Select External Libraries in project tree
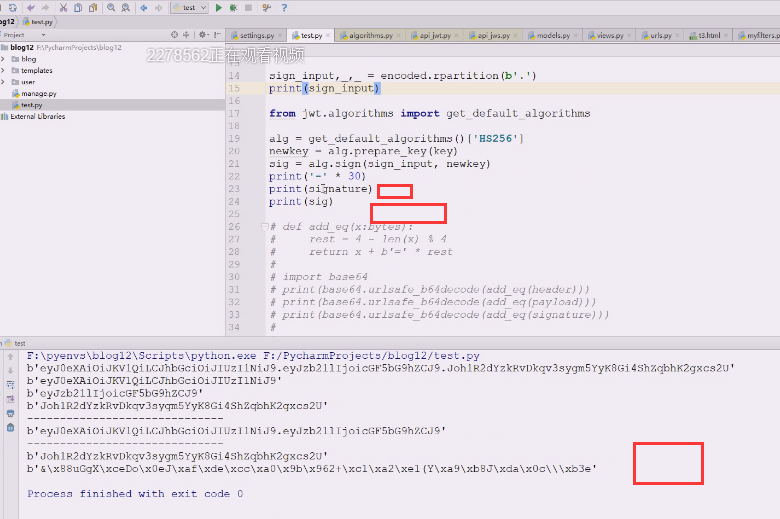Screen dimensions: 780x519 pyautogui.click(x=33, y=116)
